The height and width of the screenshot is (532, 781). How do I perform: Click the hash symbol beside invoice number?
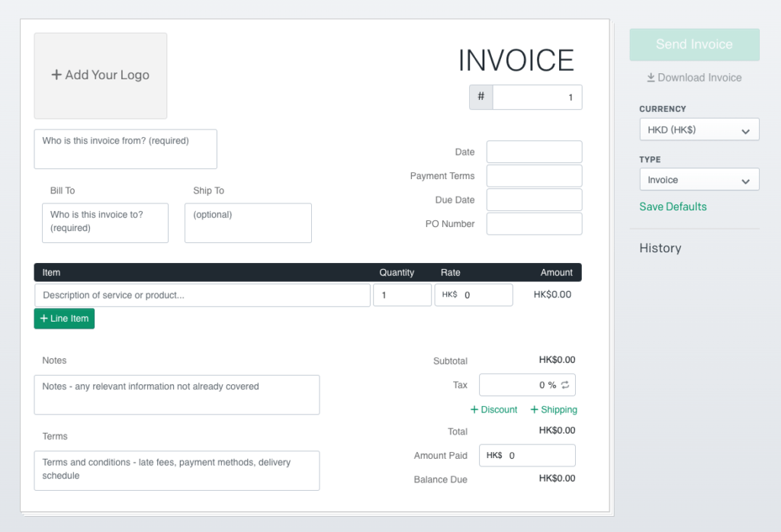(x=480, y=97)
